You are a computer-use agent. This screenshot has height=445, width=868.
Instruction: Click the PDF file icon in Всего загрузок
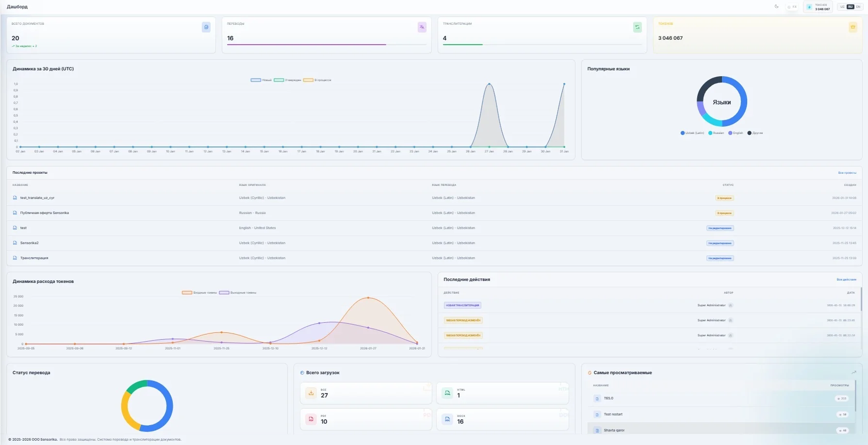pyautogui.click(x=311, y=419)
